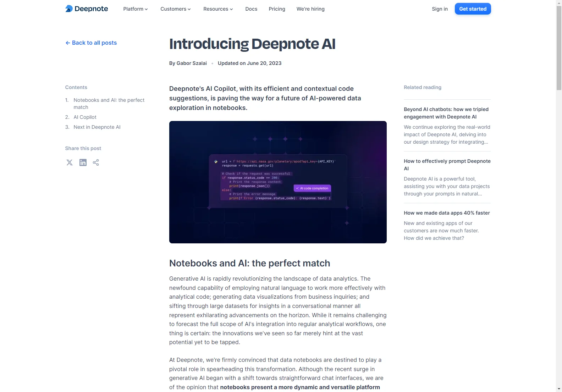This screenshot has height=392, width=562.
Task: Click the Related reading label
Action: pos(423,87)
